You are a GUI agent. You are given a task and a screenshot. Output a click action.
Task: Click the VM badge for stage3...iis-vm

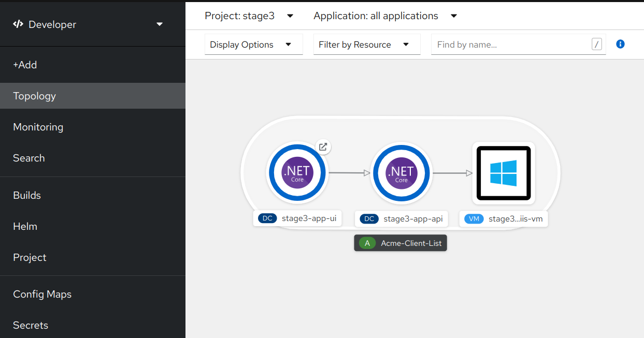pos(474,219)
